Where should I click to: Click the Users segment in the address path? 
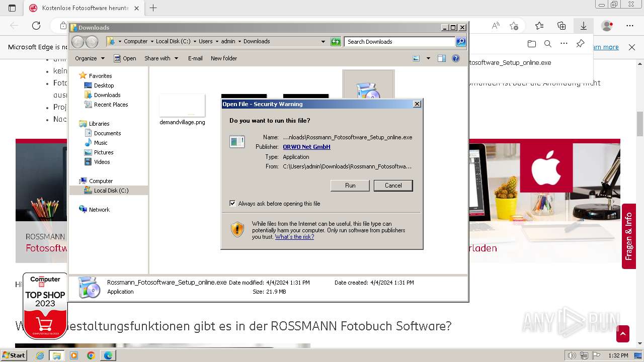click(x=205, y=41)
